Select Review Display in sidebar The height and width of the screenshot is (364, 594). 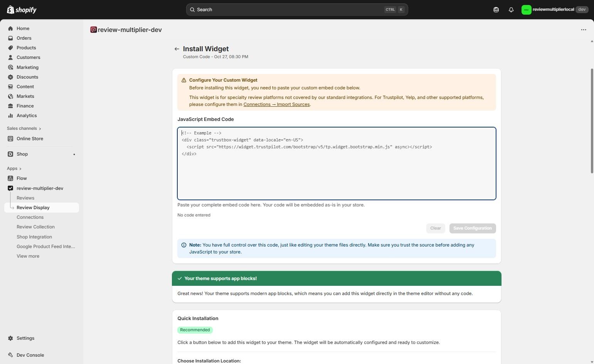[x=42, y=208]
